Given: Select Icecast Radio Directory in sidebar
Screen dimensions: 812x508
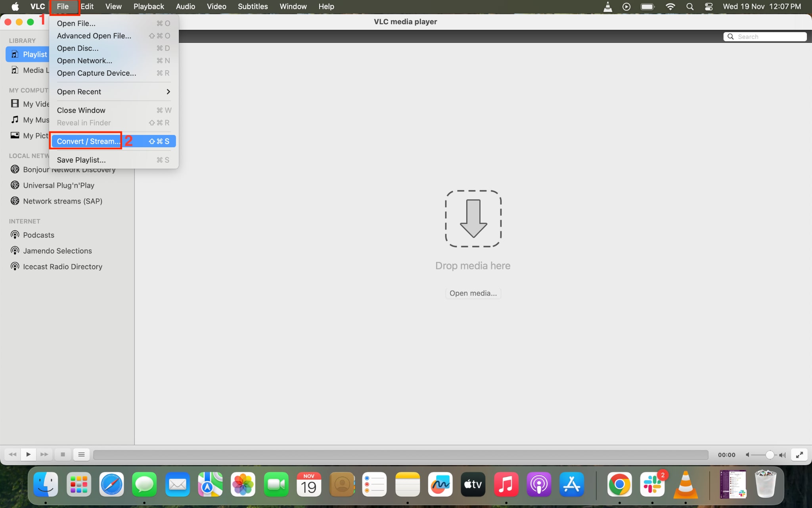Looking at the screenshot, I should 62,266.
